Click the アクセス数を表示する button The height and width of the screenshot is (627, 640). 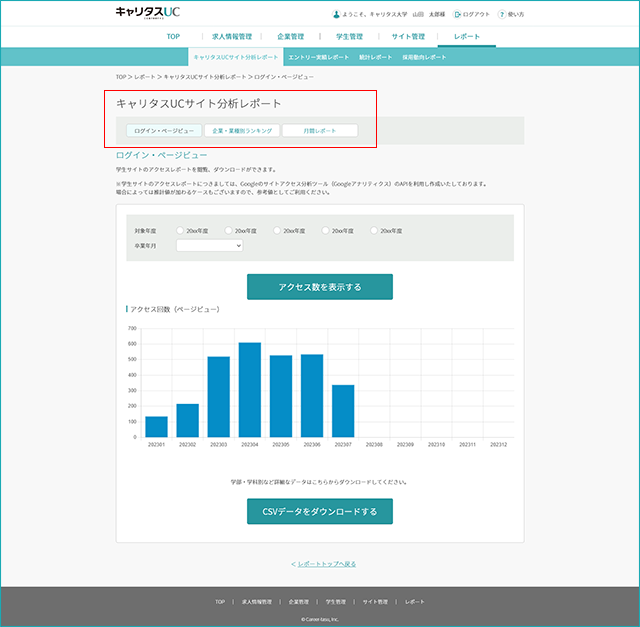(320, 287)
